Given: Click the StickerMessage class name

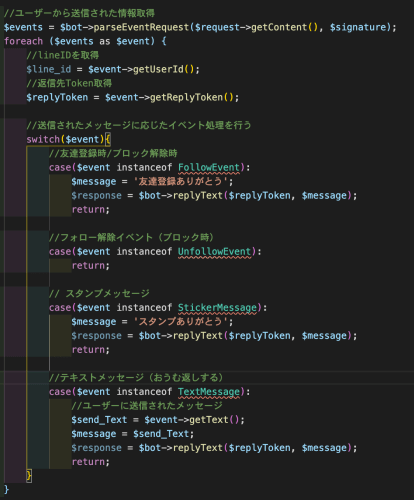Looking at the screenshot, I should click(x=217, y=307).
